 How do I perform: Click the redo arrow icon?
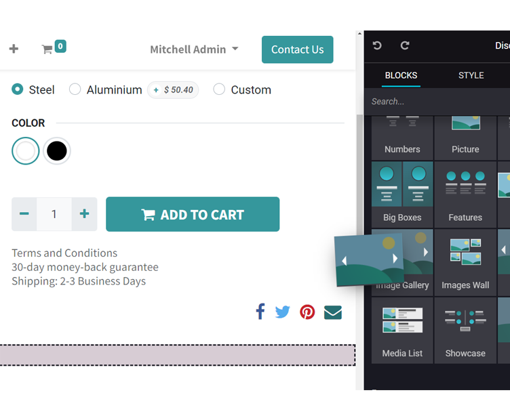coord(405,45)
